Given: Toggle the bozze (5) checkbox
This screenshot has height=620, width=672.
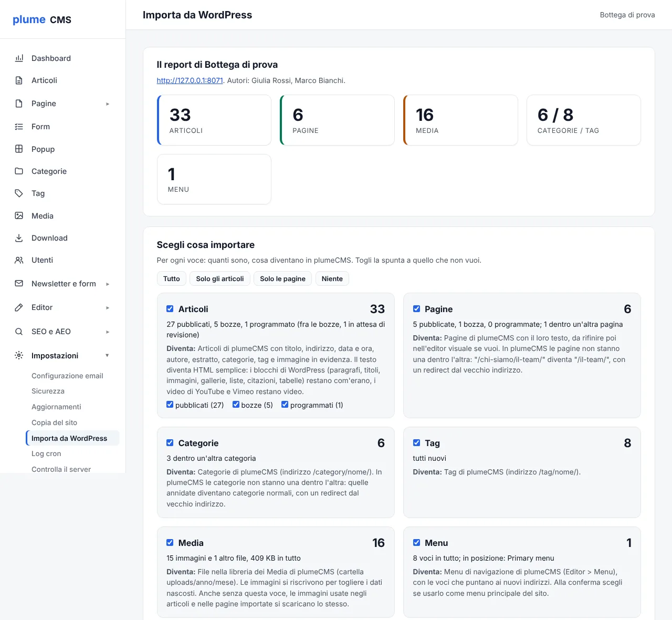Looking at the screenshot, I should pyautogui.click(x=236, y=405).
